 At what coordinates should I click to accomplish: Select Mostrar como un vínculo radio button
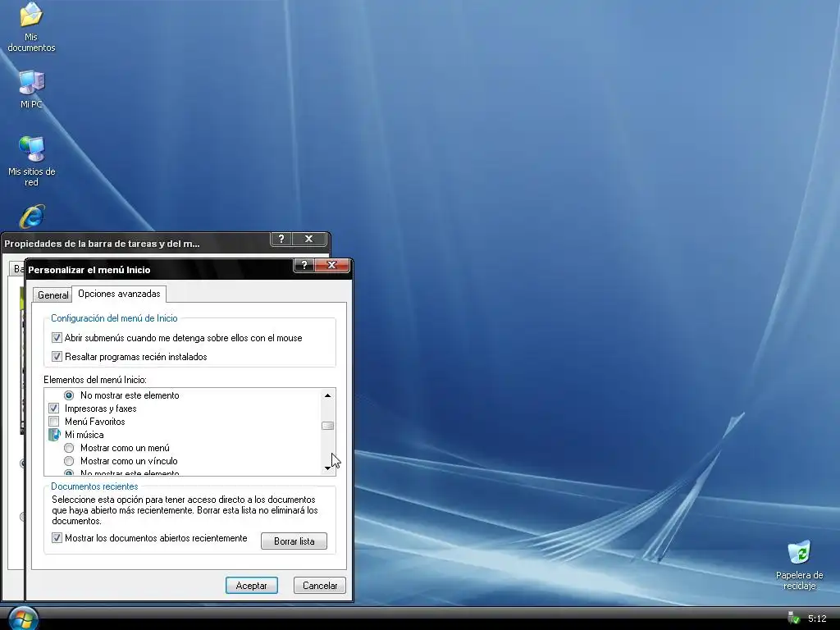[x=69, y=461]
